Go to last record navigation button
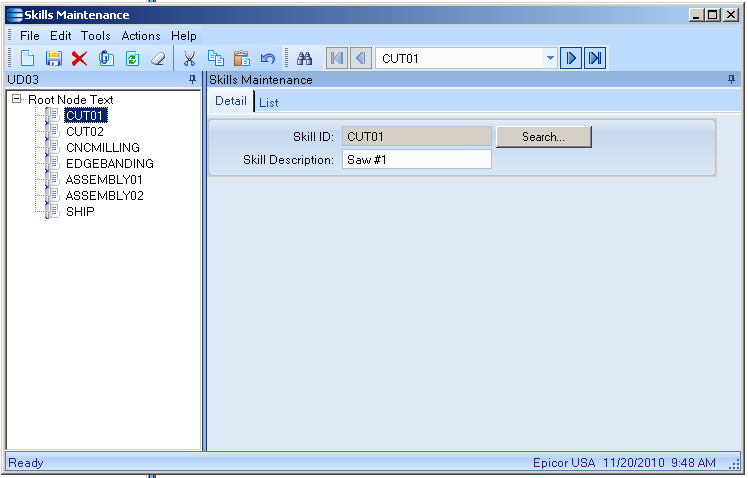The width and height of the screenshot is (748, 478). coord(595,58)
